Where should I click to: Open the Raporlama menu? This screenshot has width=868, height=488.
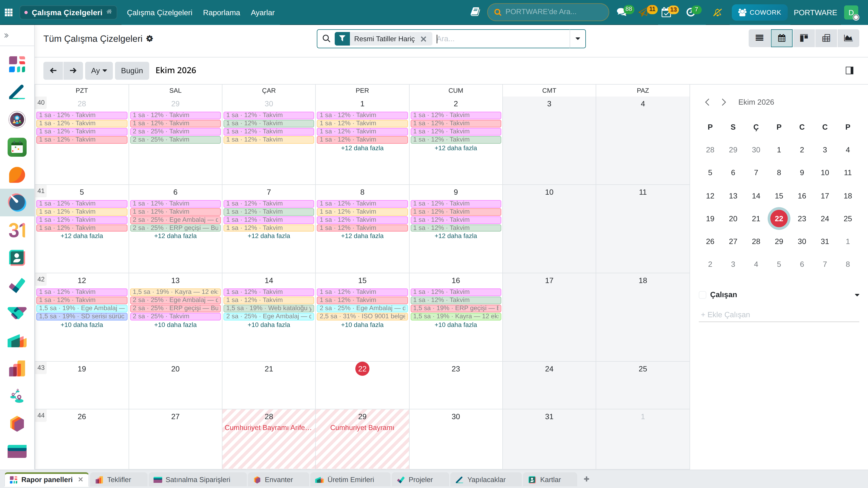pyautogui.click(x=221, y=12)
